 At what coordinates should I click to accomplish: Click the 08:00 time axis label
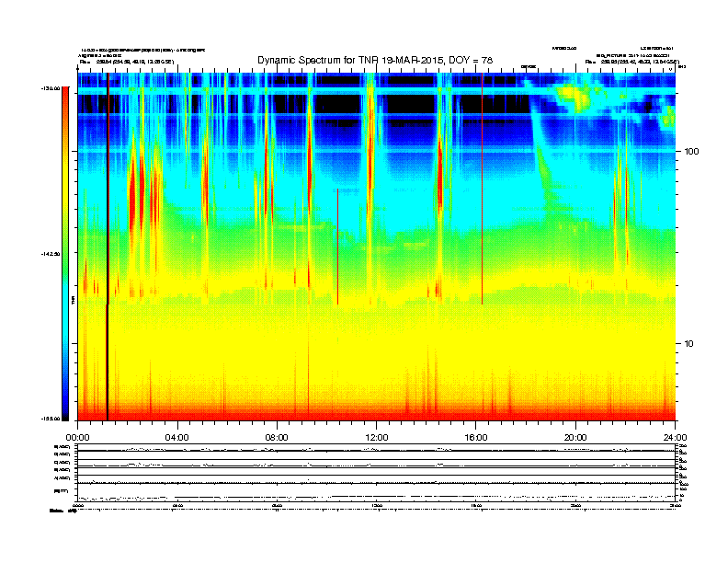[277, 438]
